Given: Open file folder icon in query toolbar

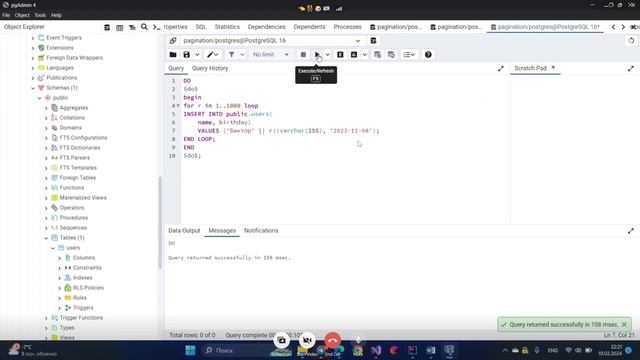Looking at the screenshot, I should pos(173,55).
